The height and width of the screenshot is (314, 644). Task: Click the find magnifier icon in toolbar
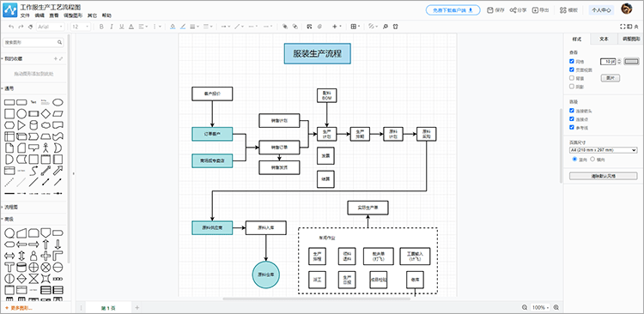coord(386,27)
